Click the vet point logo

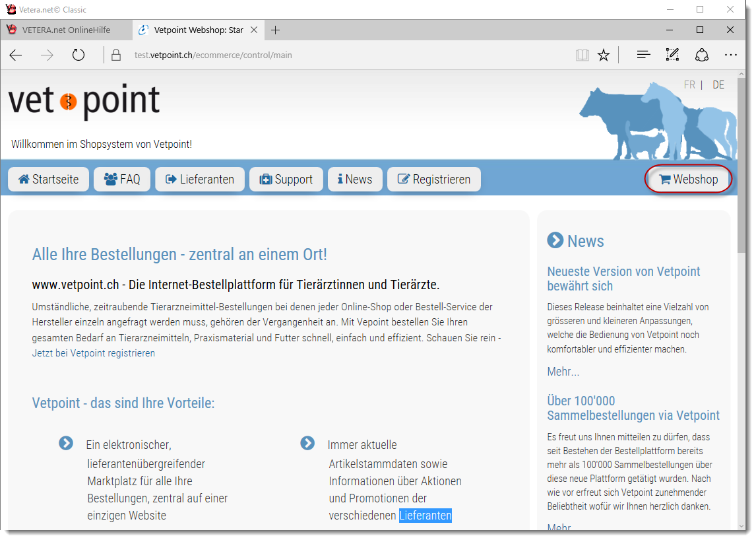pos(84,102)
